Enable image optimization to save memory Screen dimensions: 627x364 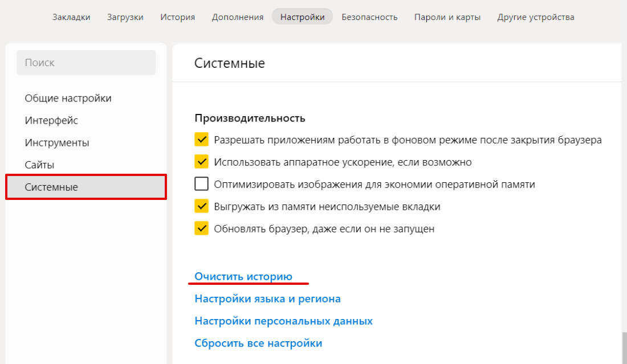tap(201, 184)
